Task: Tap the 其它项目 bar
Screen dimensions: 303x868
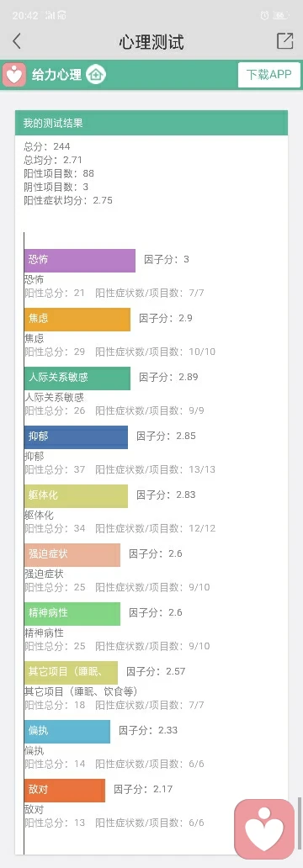Action: tap(71, 673)
